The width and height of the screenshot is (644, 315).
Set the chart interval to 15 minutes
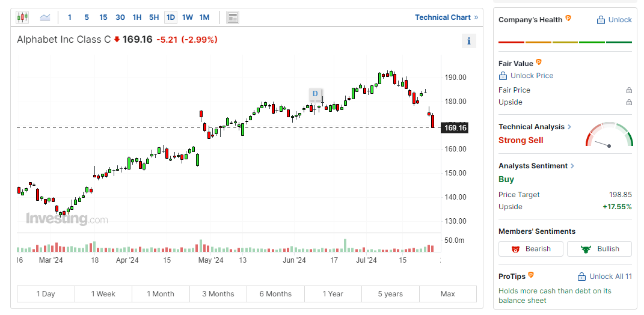(x=103, y=17)
